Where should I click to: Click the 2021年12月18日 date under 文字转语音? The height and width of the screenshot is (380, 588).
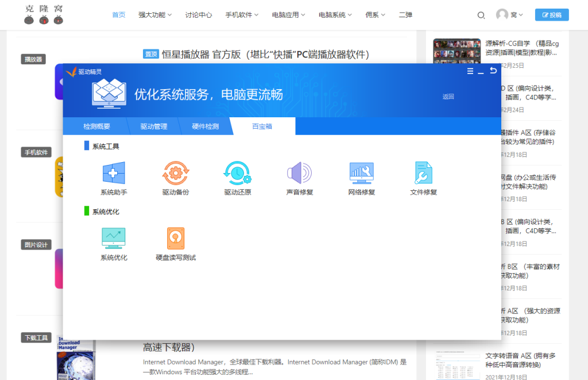506,377
